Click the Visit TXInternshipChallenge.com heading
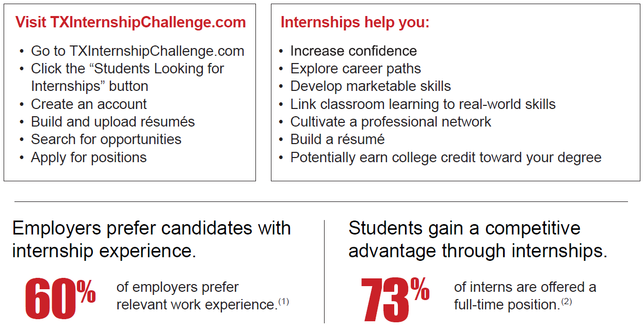644x329 pixels. tap(131, 23)
